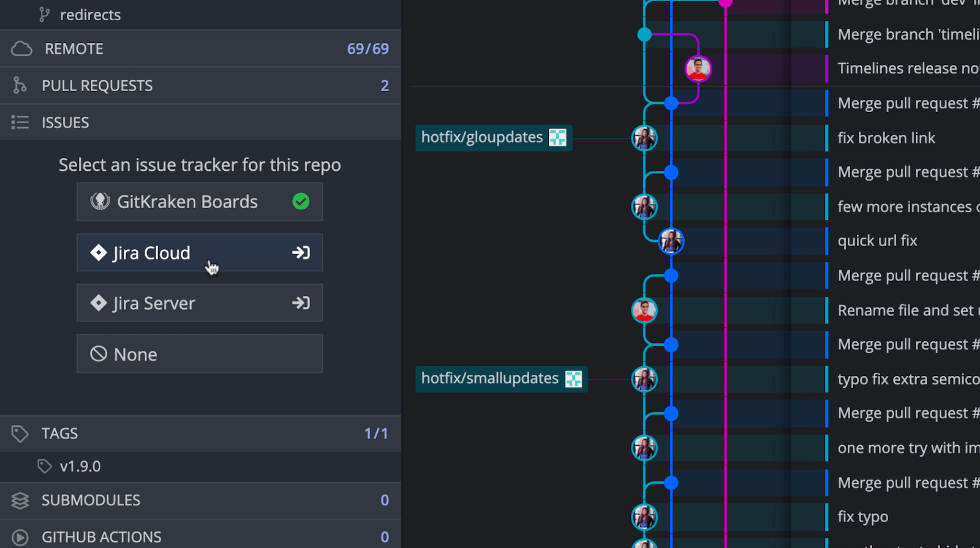Image resolution: width=980 pixels, height=548 pixels.
Task: Select the v1.9.0 tag
Action: (80, 467)
